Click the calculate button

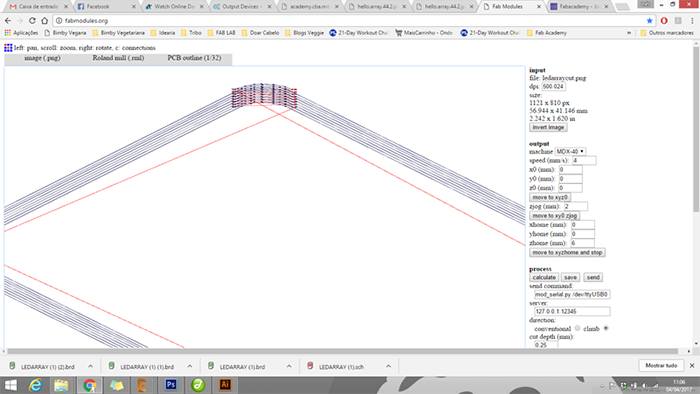click(x=544, y=277)
